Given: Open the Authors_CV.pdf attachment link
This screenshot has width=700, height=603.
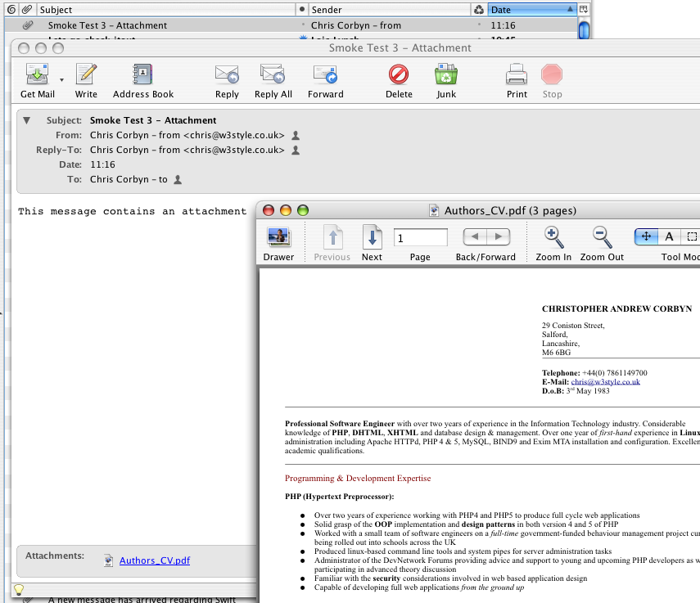Looking at the screenshot, I should [x=154, y=560].
